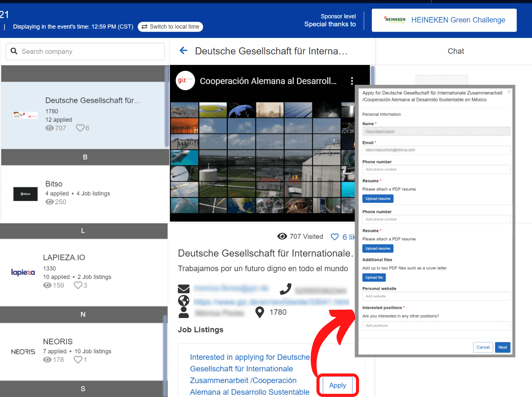Click the back arrow beside company title
Screen dimensions: 532x397
[184, 51]
